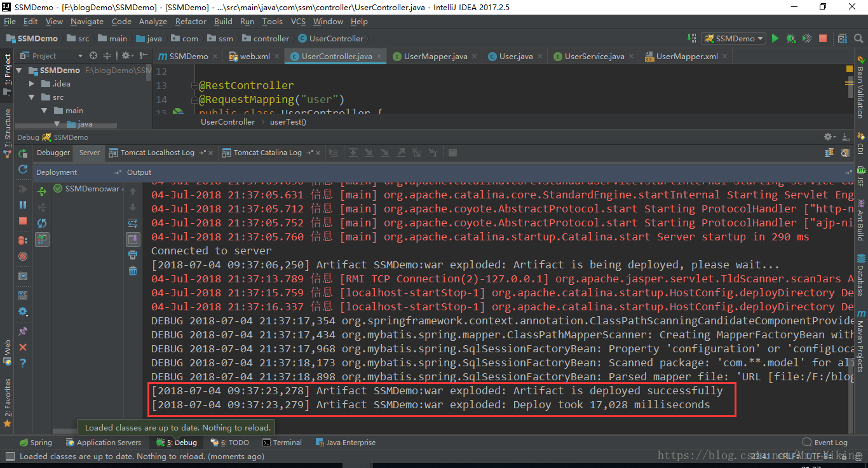Stop the debug session in Debug sidebar
868x468 pixels.
pyautogui.click(x=23, y=221)
